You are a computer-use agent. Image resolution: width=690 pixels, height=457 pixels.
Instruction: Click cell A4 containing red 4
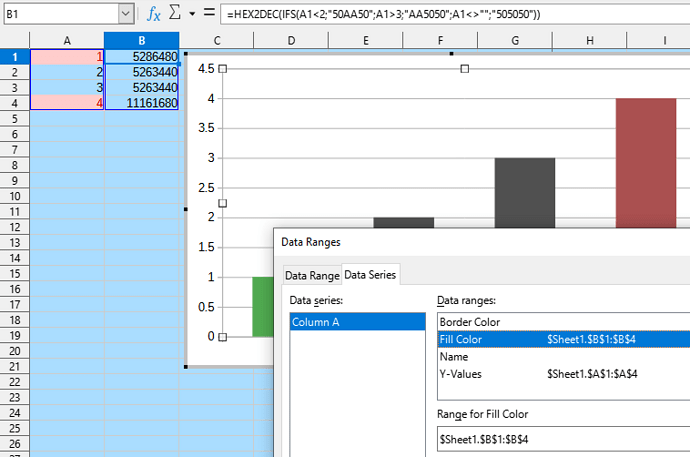tap(67, 103)
